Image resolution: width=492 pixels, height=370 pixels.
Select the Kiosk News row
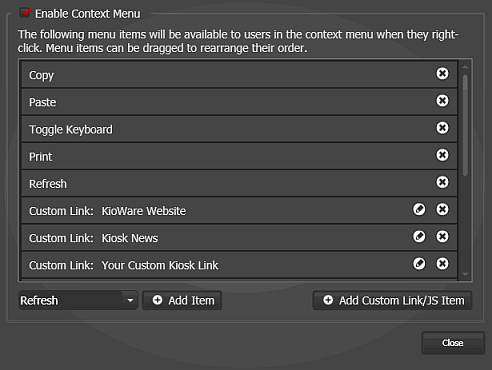pyautogui.click(x=239, y=238)
